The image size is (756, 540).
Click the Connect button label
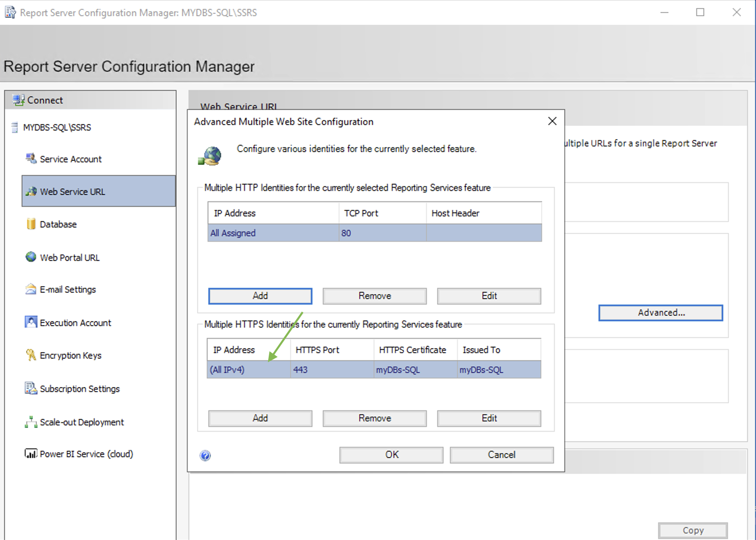pyautogui.click(x=45, y=100)
